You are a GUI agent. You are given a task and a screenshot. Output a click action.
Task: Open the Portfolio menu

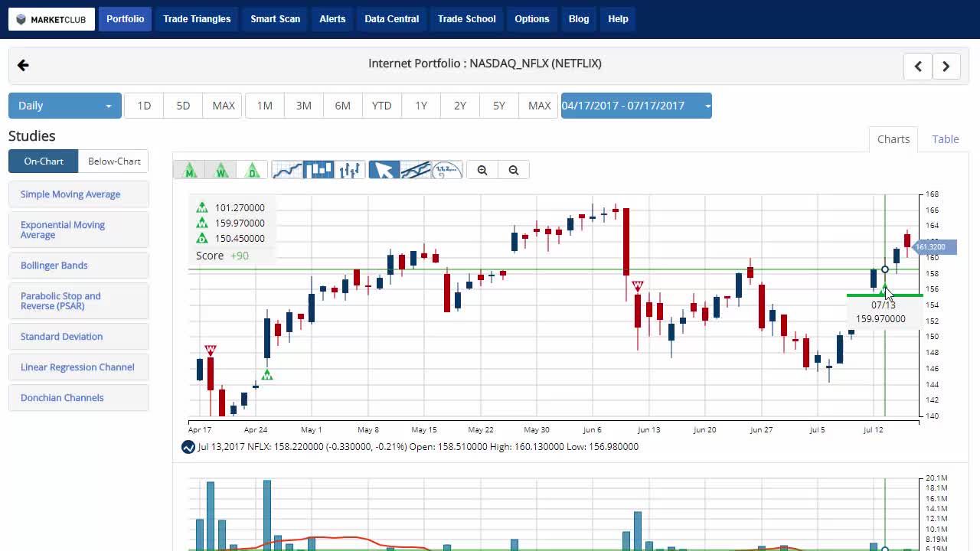[x=126, y=19]
